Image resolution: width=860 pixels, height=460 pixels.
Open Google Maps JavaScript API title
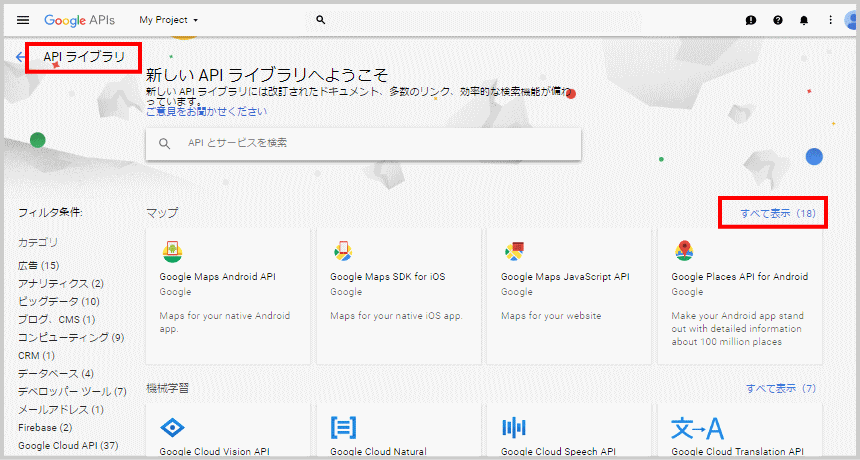[x=565, y=277]
